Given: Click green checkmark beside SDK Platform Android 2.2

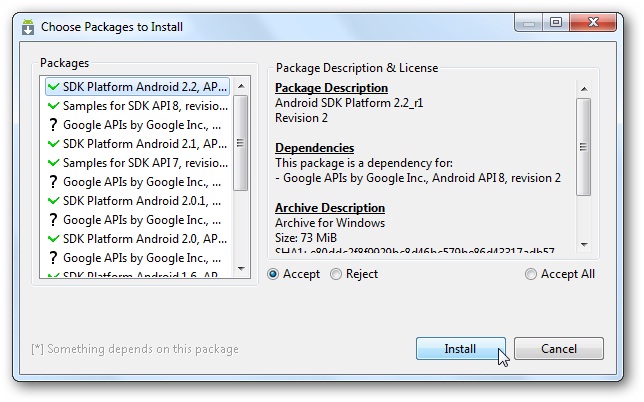Looking at the screenshot, I should [x=53, y=87].
